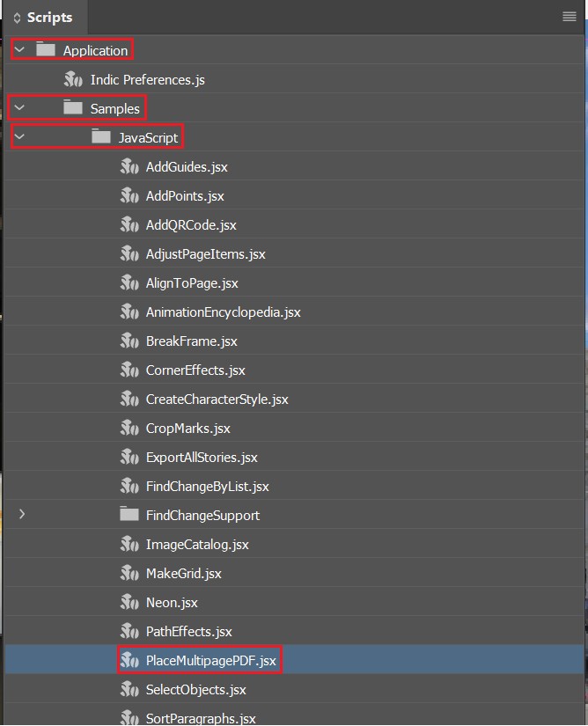Click the Application folder icon
The height and width of the screenshot is (726, 588).
[x=46, y=49]
